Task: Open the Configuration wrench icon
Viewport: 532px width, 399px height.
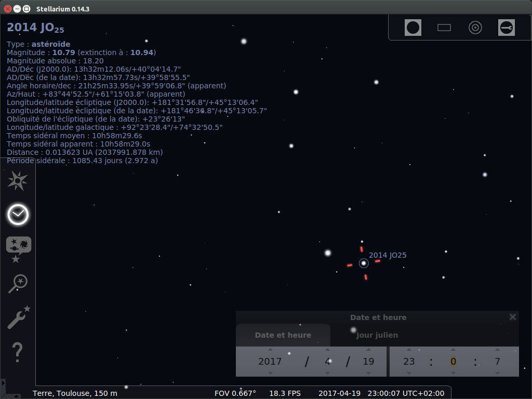Action: [18, 317]
